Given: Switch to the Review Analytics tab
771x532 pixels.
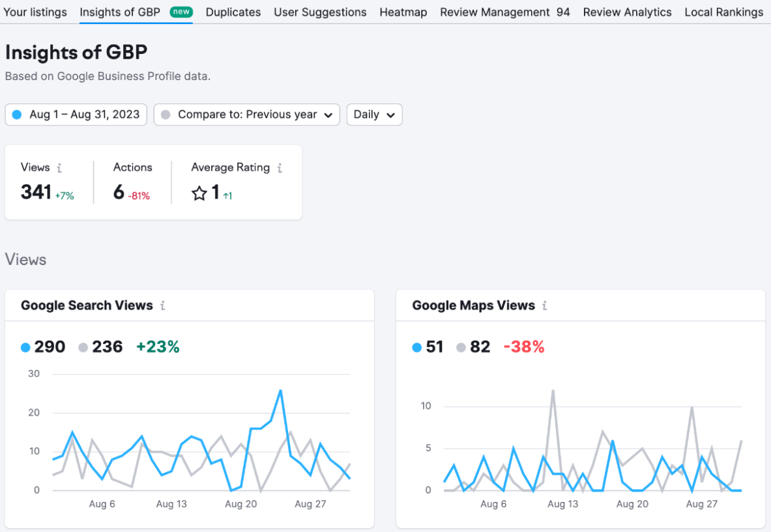Looking at the screenshot, I should pyautogui.click(x=627, y=12).
